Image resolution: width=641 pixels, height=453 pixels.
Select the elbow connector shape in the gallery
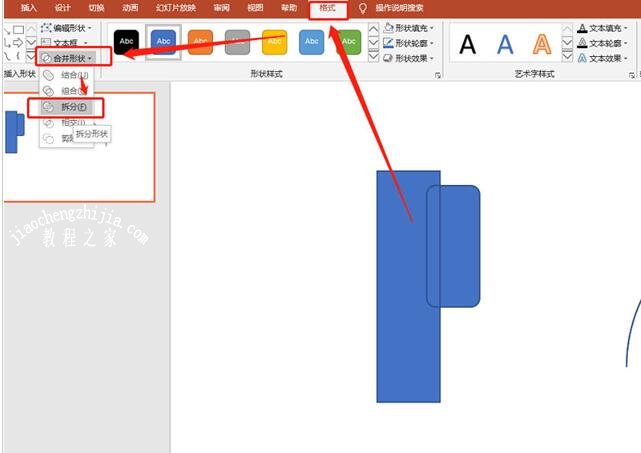tap(7, 43)
